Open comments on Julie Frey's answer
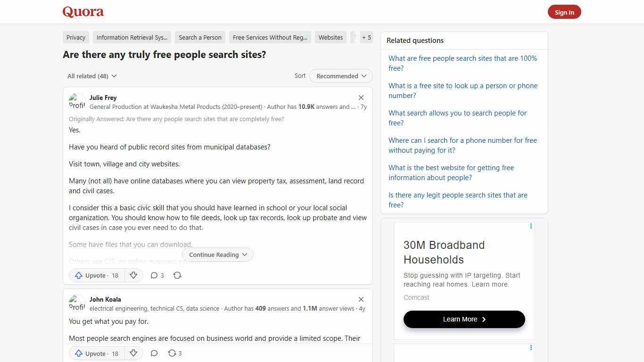This screenshot has width=644, height=362. click(157, 275)
